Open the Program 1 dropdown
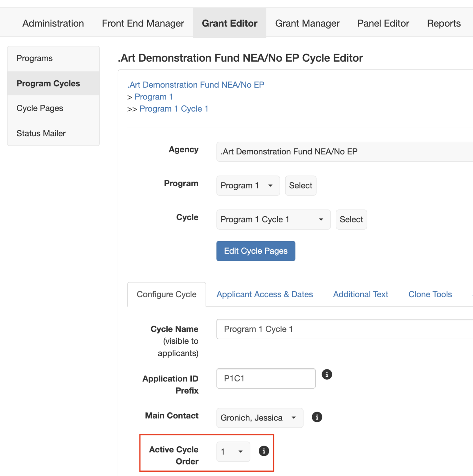This screenshot has width=473, height=476. (x=248, y=186)
